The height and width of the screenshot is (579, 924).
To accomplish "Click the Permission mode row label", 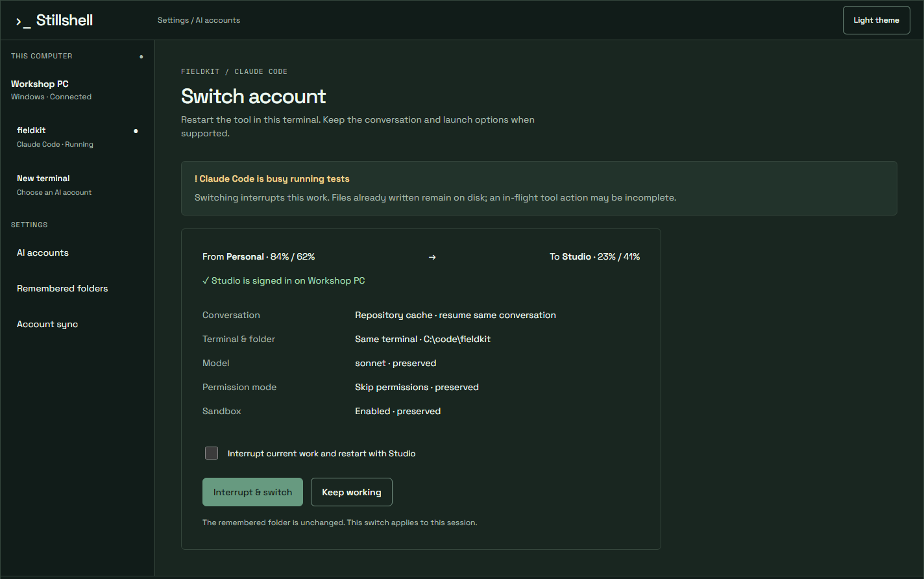I will point(239,388).
